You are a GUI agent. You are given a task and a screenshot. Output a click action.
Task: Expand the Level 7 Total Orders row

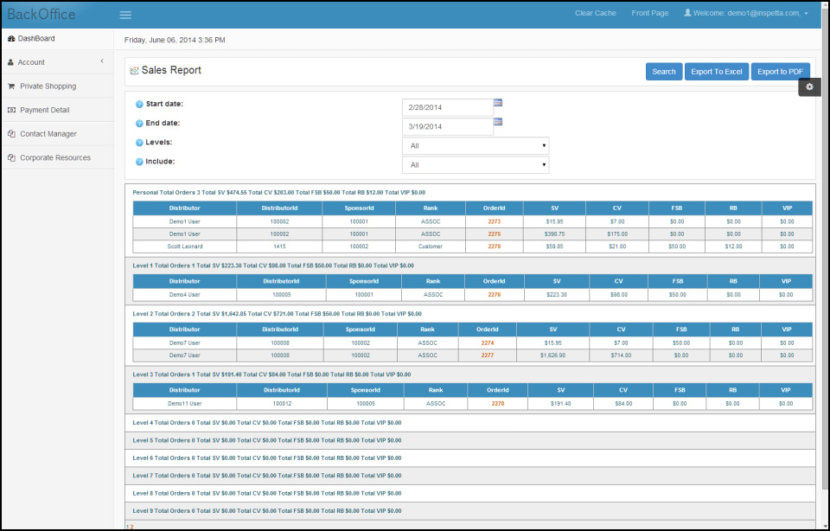click(x=470, y=476)
